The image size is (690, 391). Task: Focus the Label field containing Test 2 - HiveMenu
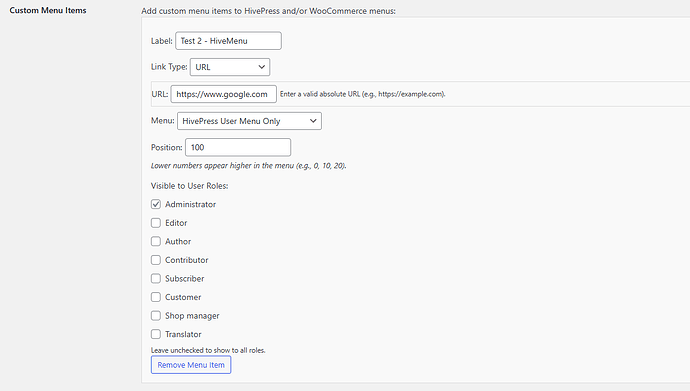(228, 41)
